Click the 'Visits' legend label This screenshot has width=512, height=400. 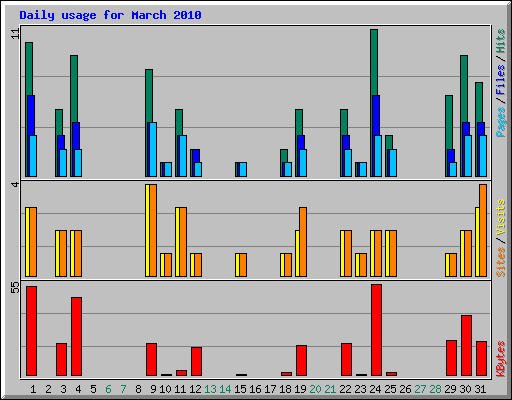click(501, 217)
